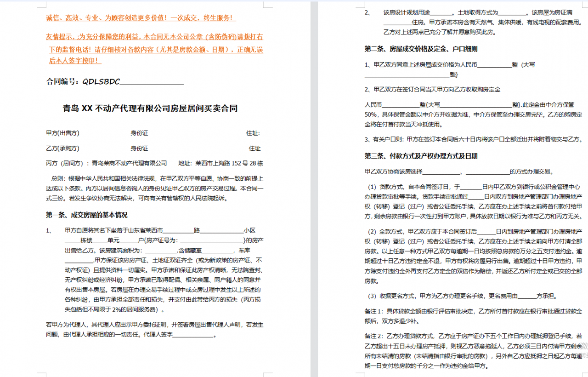Click the 乙方(承购方) label

62,149
